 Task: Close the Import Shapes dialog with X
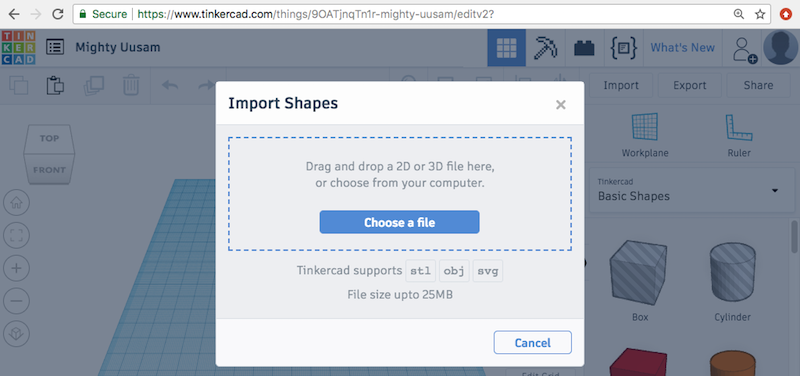pos(561,105)
